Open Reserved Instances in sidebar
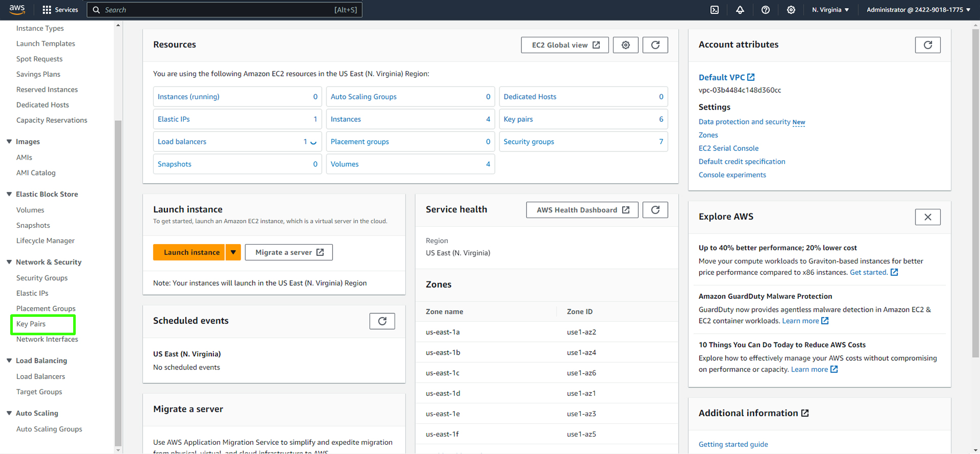Image resolution: width=980 pixels, height=454 pixels. coord(47,90)
